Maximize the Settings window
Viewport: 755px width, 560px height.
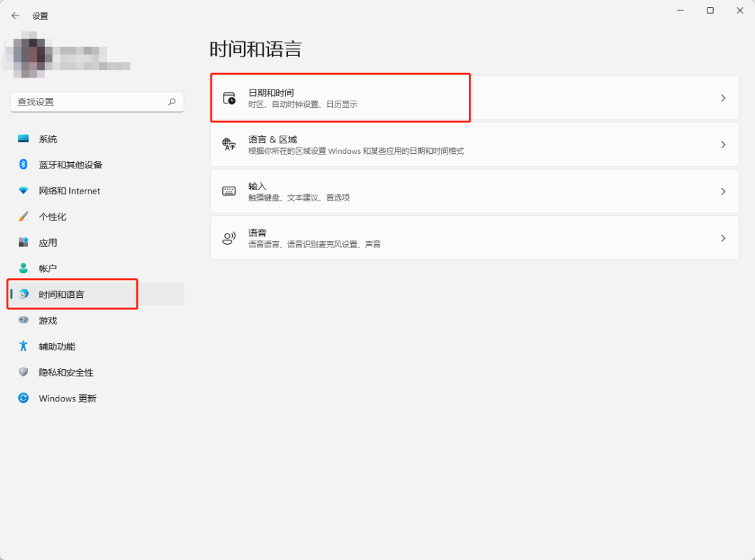[x=710, y=10]
